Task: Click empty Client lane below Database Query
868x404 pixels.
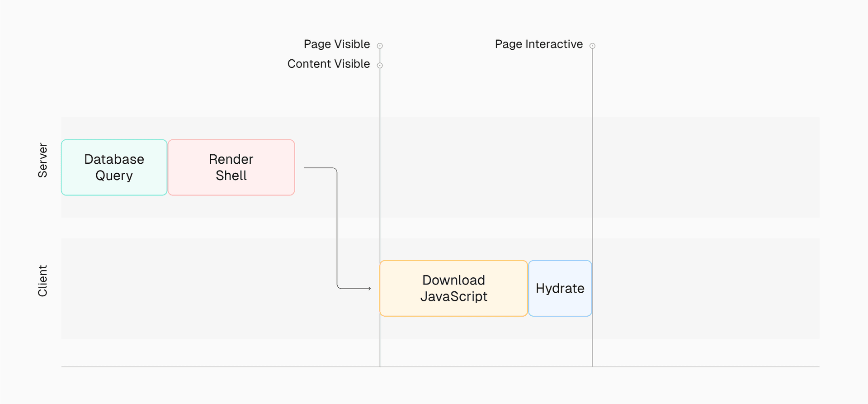Action: [x=114, y=288]
